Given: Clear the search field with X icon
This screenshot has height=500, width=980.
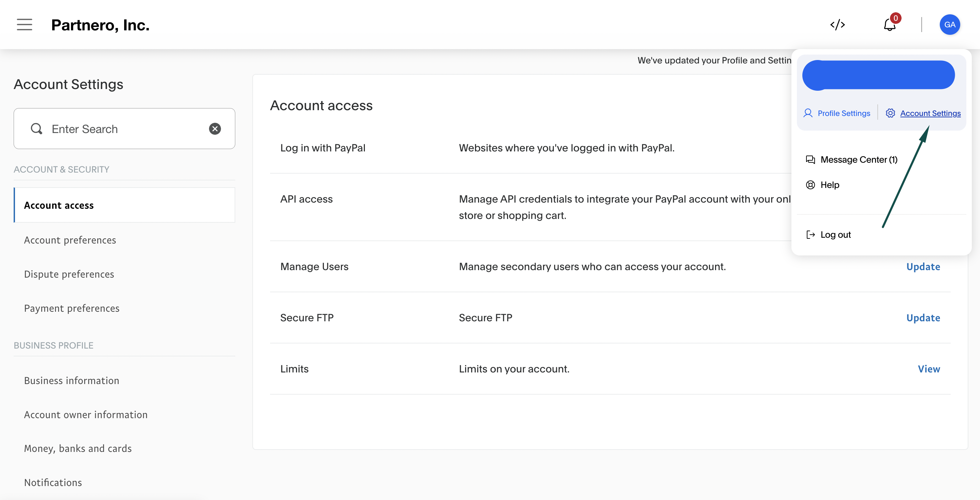Looking at the screenshot, I should (215, 129).
